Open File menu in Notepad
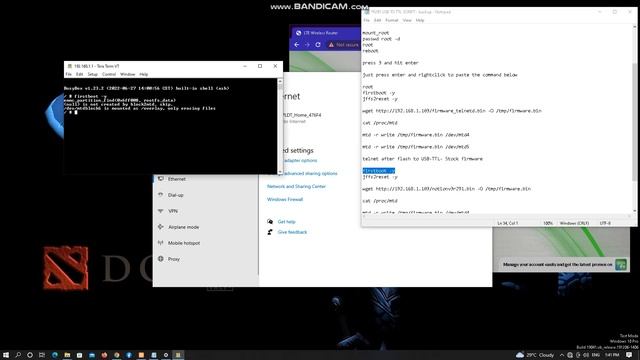Screen dimensions: 640x360 (x=366, y=20)
